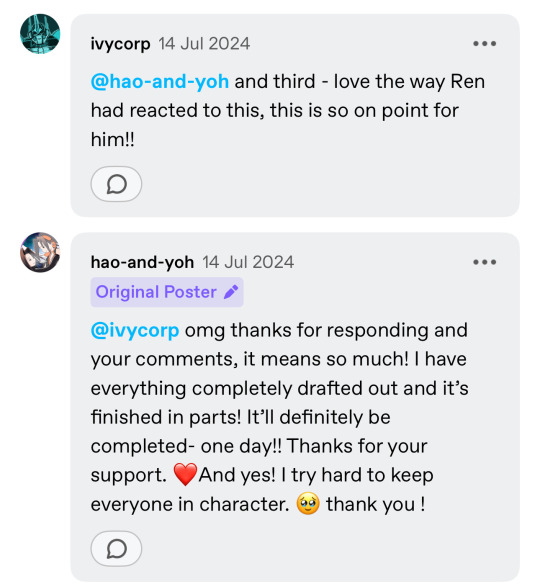
Task: Reply to ivycorp's comment with speech bubble
Action: [116, 184]
